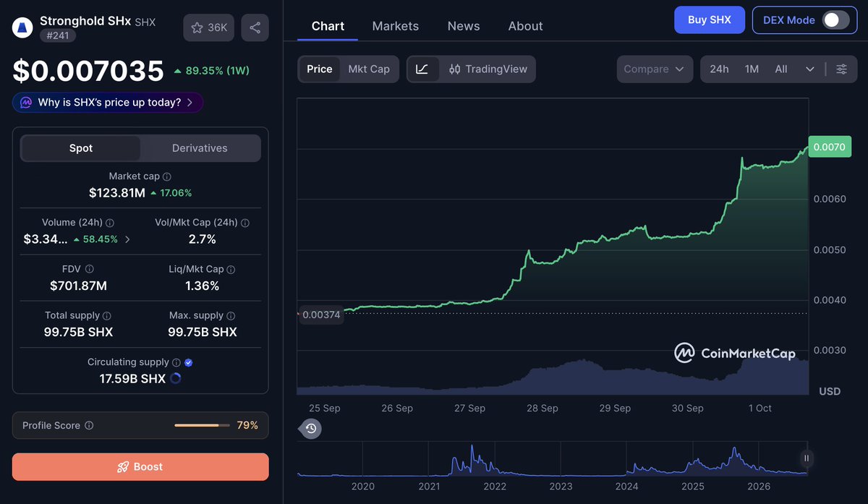Click Circulating supply info icon

point(176,362)
